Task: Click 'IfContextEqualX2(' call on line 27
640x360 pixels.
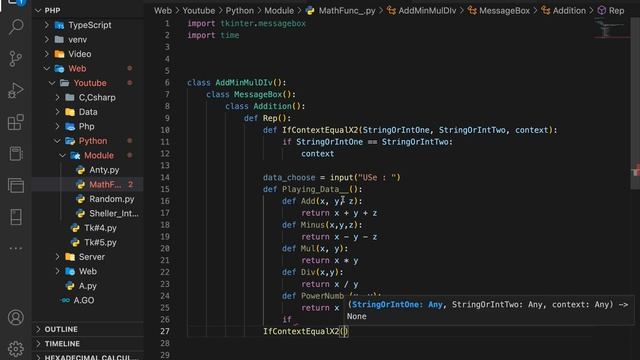Action: [x=303, y=331]
